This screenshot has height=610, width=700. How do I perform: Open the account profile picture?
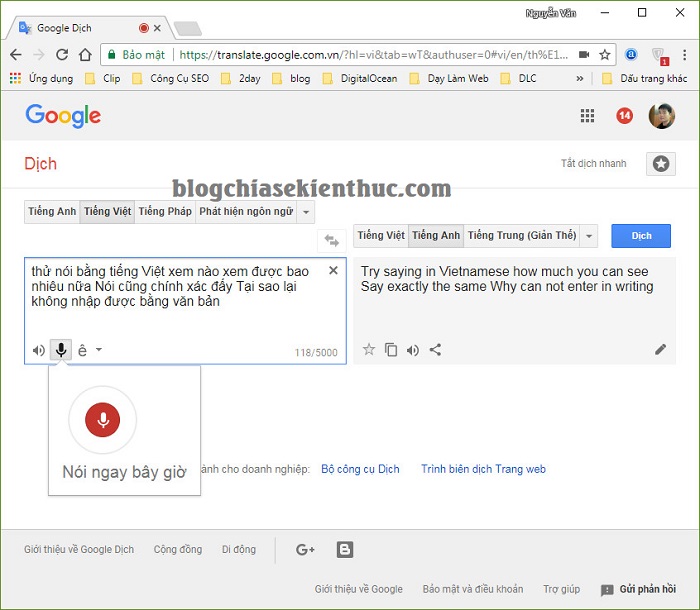pos(662,116)
